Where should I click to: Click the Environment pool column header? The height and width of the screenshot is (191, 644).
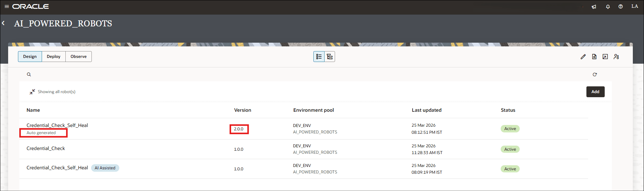pyautogui.click(x=313, y=110)
